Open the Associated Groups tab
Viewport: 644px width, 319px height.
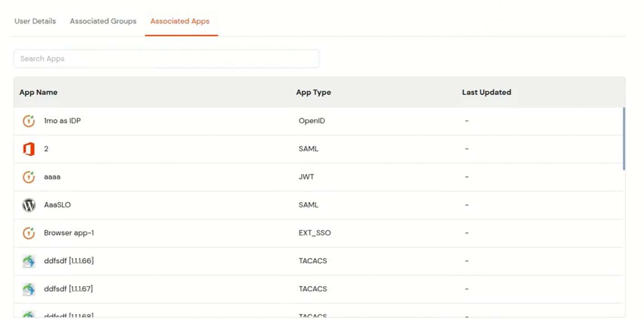[x=103, y=21]
